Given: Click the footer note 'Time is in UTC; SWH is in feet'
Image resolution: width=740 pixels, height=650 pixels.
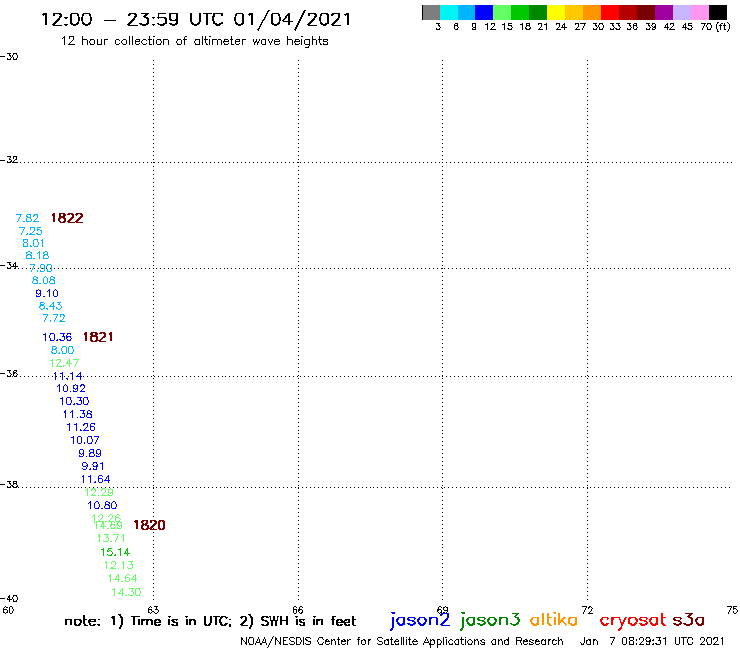Looking at the screenshot, I should click(210, 621).
